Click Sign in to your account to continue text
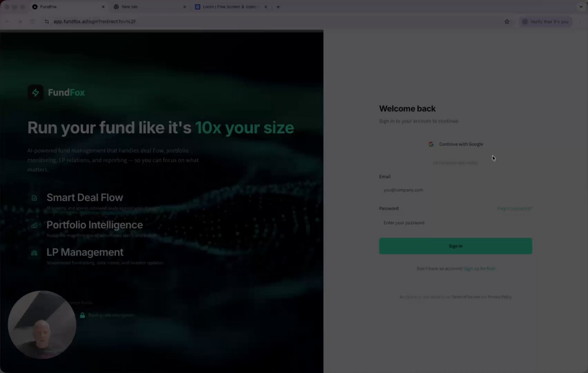 (x=418, y=121)
